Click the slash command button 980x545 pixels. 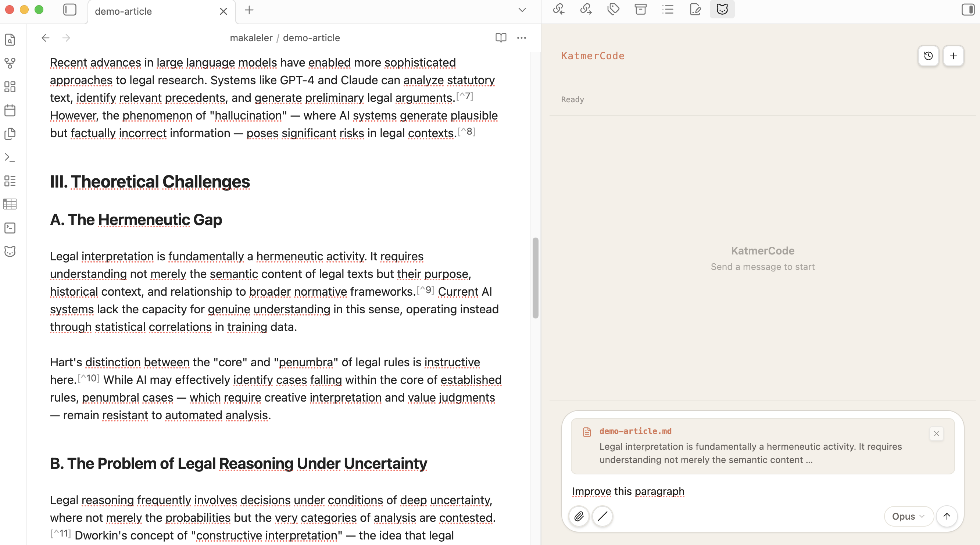pyautogui.click(x=602, y=516)
